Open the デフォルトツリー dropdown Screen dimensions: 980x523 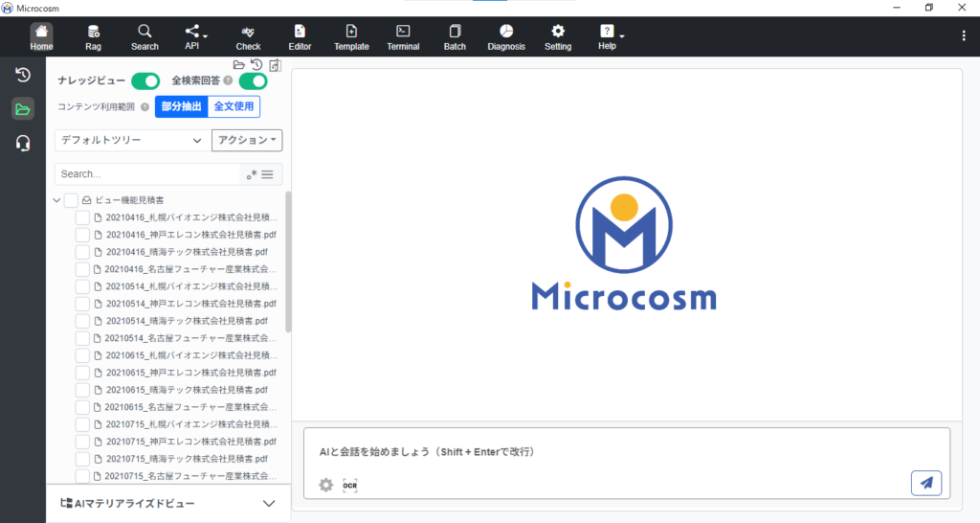pyautogui.click(x=131, y=140)
